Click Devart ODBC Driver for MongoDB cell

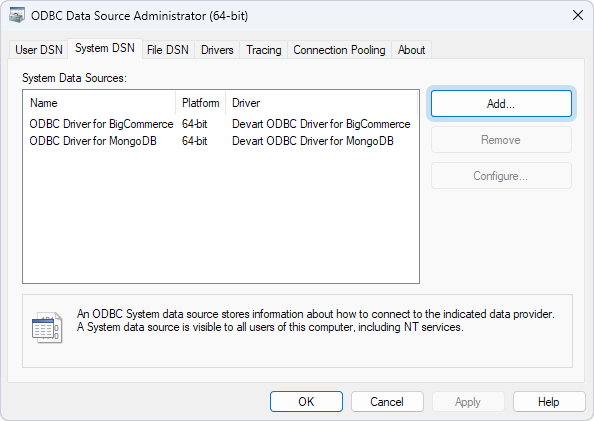[313, 141]
